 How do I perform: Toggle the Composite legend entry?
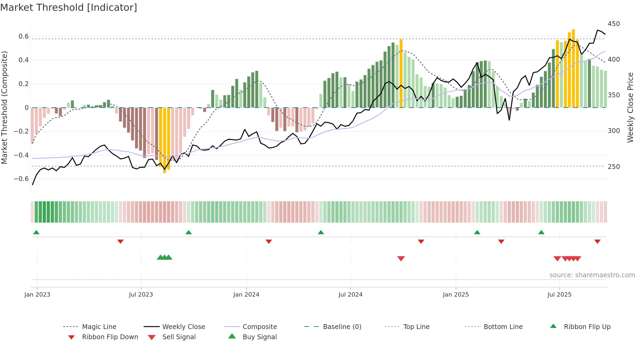point(251,327)
